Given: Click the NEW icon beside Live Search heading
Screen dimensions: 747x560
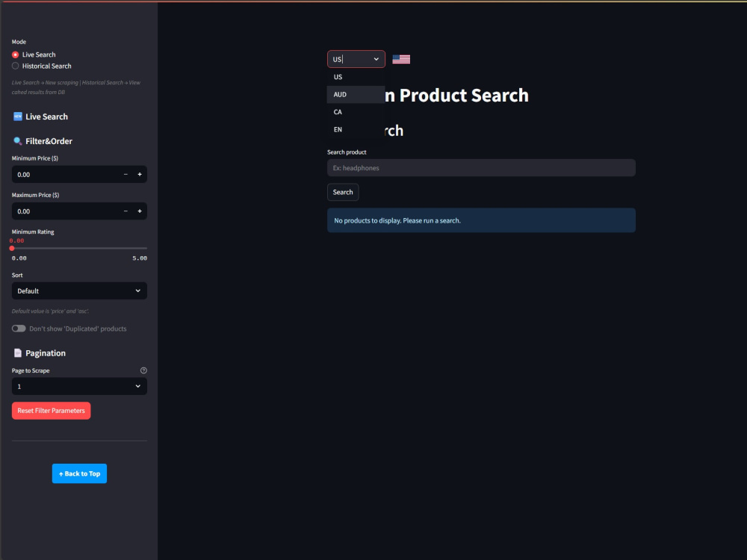Looking at the screenshot, I should pos(18,116).
